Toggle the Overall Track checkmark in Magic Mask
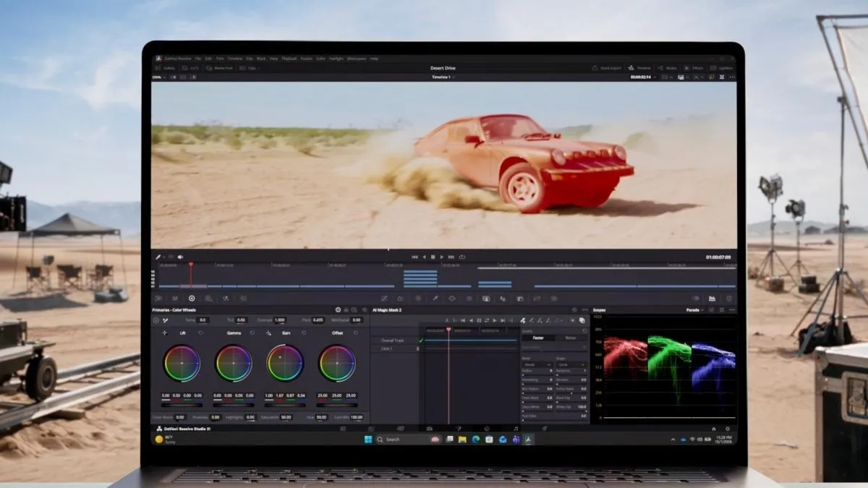Screen dimensions: 868x488 tap(420, 341)
